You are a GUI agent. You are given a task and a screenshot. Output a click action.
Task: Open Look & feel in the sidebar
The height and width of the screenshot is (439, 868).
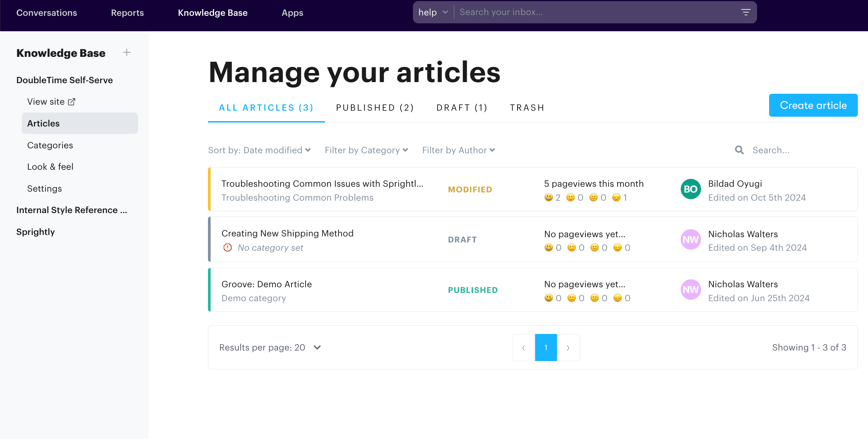point(50,166)
